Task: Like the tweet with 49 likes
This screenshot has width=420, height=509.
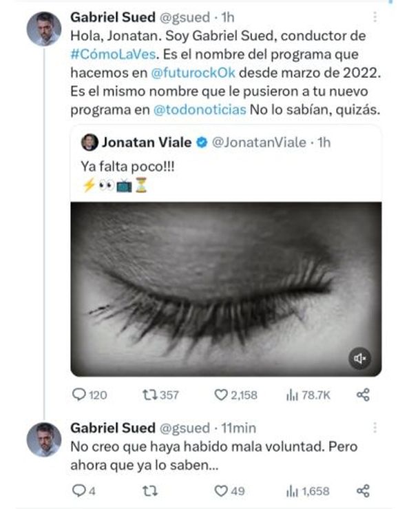Action: pyautogui.click(x=221, y=490)
